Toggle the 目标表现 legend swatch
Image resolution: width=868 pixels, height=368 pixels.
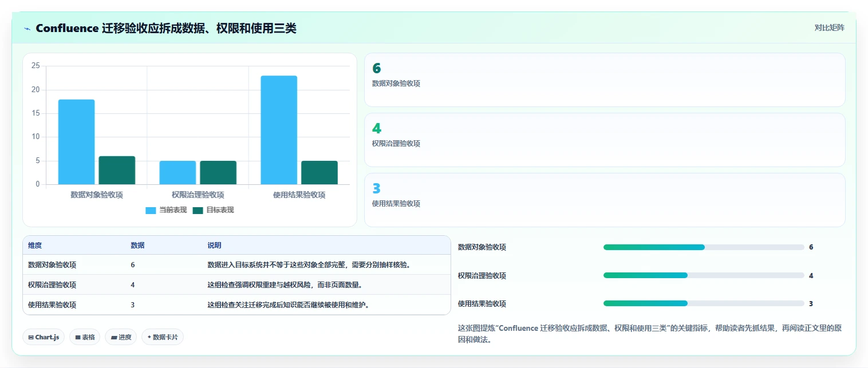coord(198,210)
